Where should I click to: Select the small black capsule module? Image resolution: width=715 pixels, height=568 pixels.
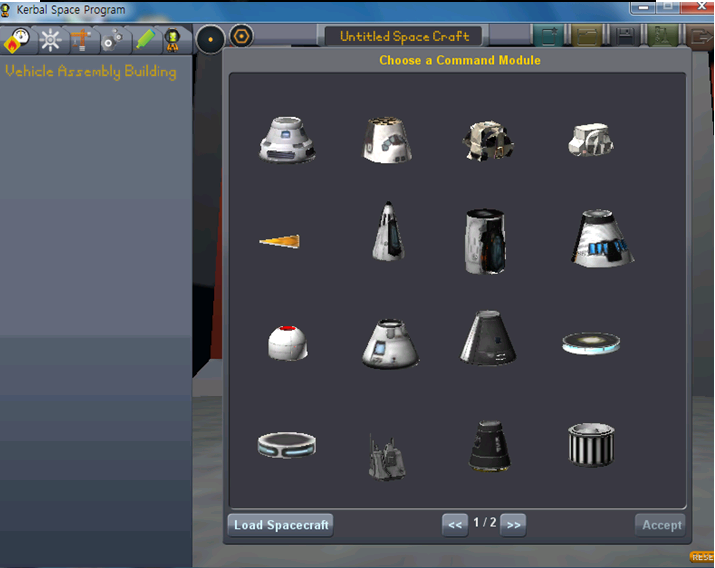pos(489,445)
